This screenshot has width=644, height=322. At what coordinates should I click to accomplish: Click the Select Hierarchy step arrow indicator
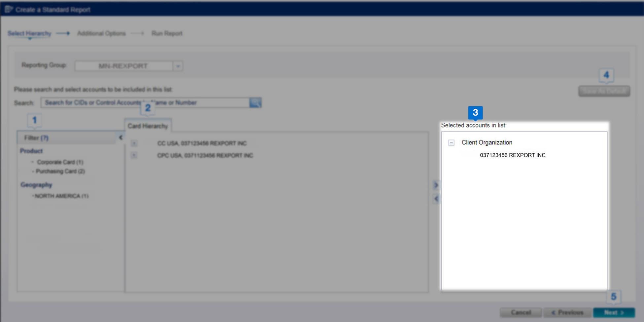(63, 33)
